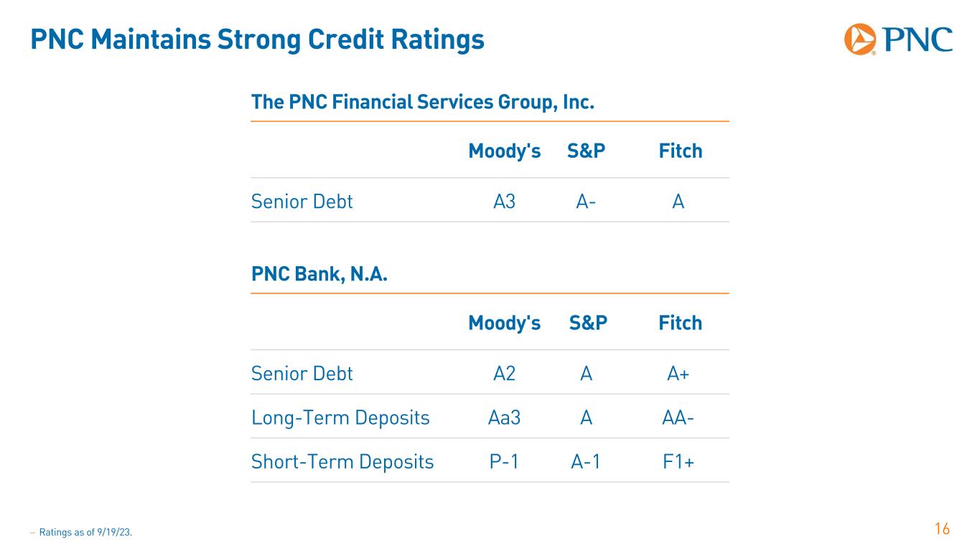The image size is (980, 551).
Task: Click "The PNC Financial Services Group, Inc." heading
Action: pos(423,103)
